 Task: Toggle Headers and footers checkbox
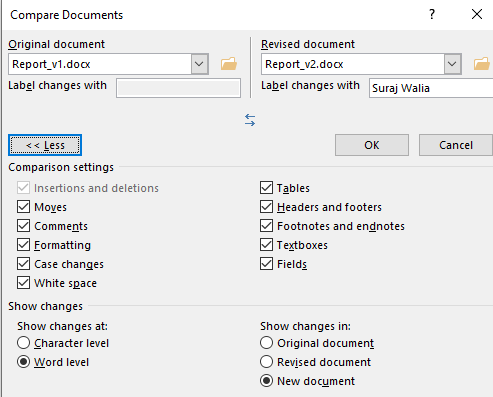(x=266, y=207)
